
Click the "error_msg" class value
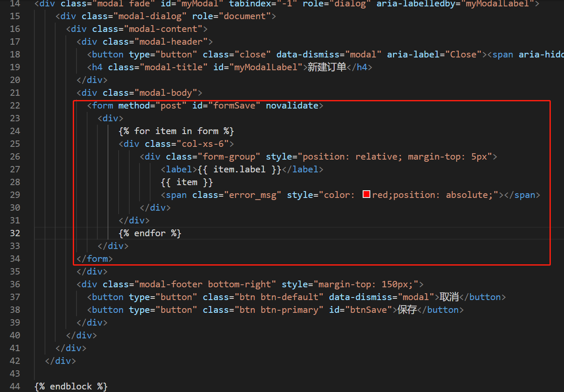(253, 195)
